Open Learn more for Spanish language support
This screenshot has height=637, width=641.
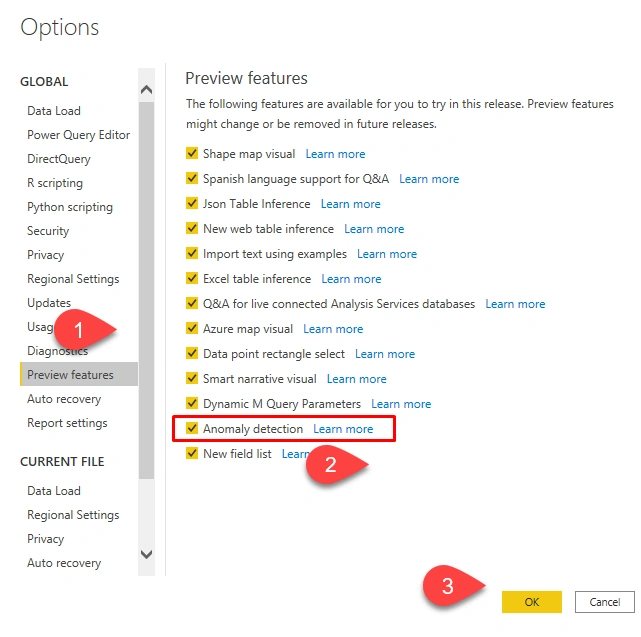click(429, 179)
